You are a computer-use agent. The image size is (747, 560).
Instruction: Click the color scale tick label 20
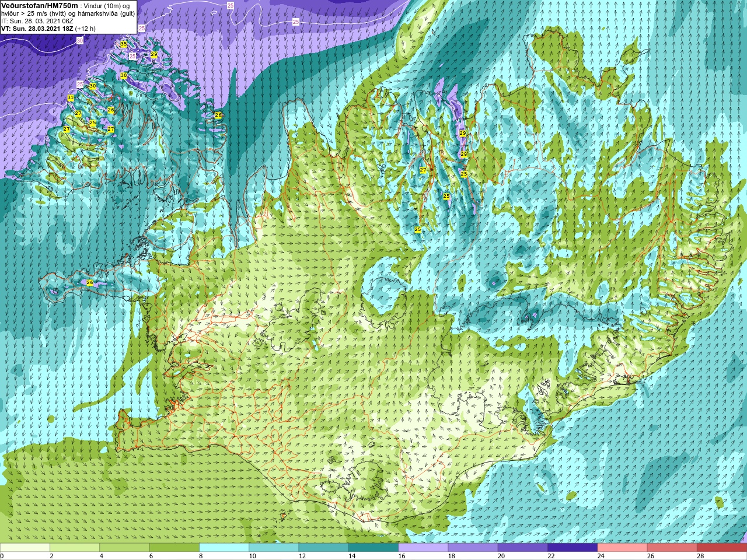(x=501, y=556)
